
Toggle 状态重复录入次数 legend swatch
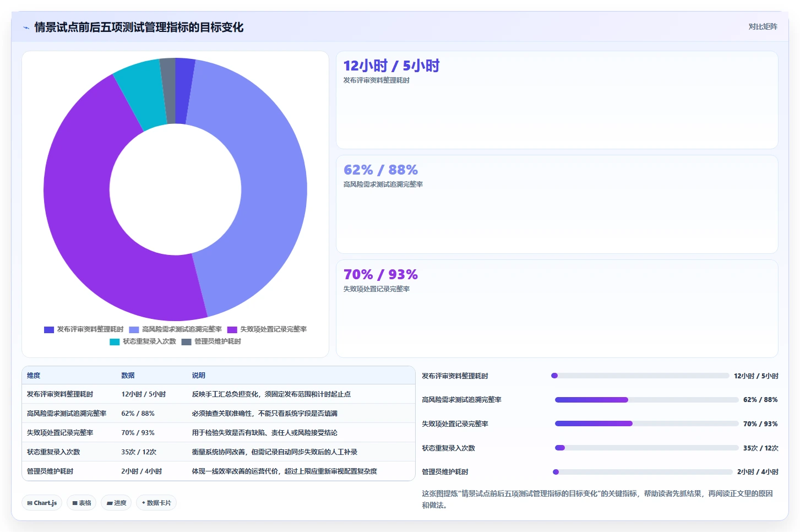[x=115, y=341]
